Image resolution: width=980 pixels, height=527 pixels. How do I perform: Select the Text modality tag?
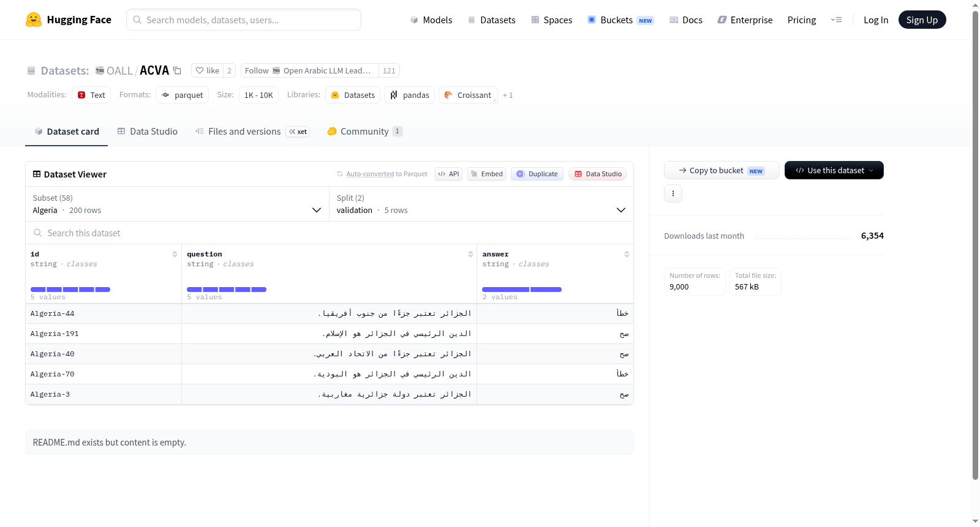(x=91, y=95)
